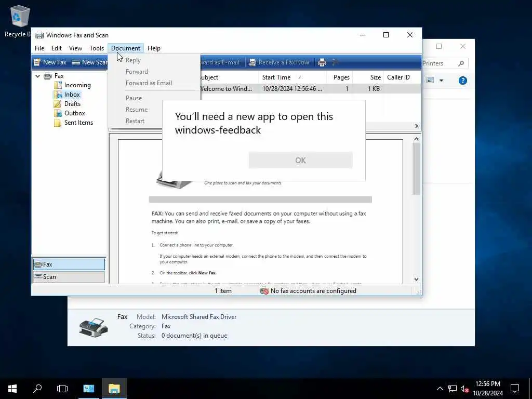Viewport: 532px width, 399px height.
Task: Sort by the Size column header
Action: click(x=368, y=77)
